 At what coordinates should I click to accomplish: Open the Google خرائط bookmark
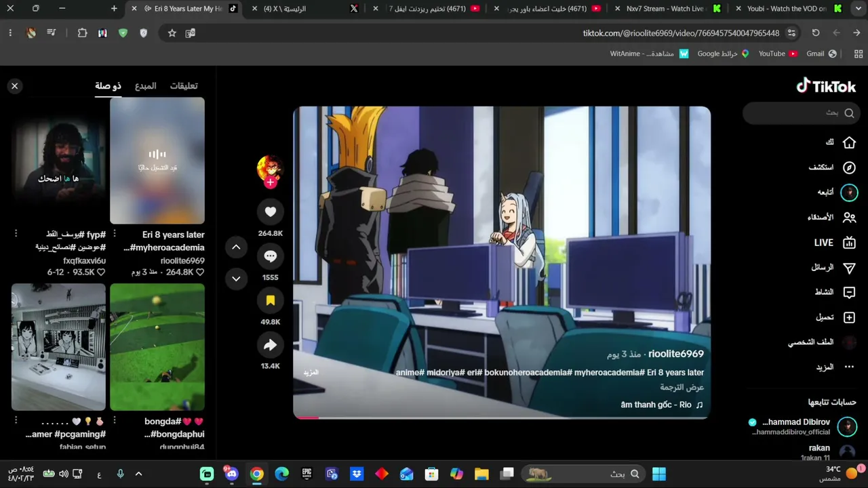coord(723,54)
